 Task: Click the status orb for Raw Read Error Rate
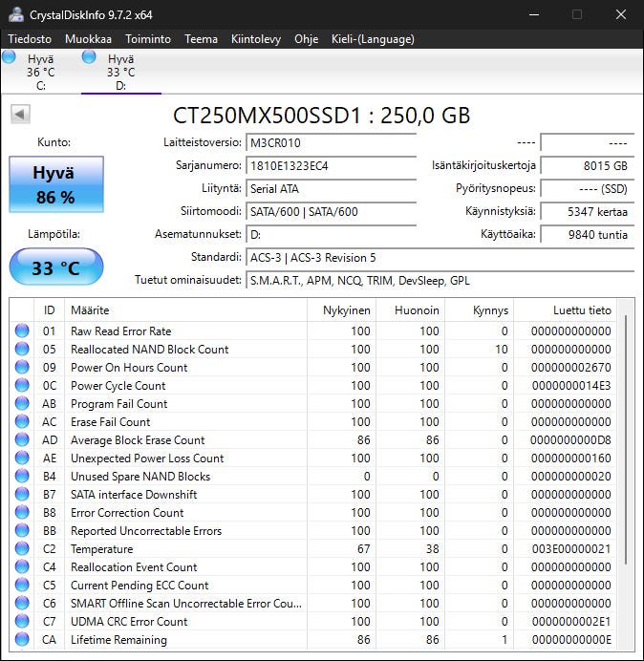click(22, 331)
